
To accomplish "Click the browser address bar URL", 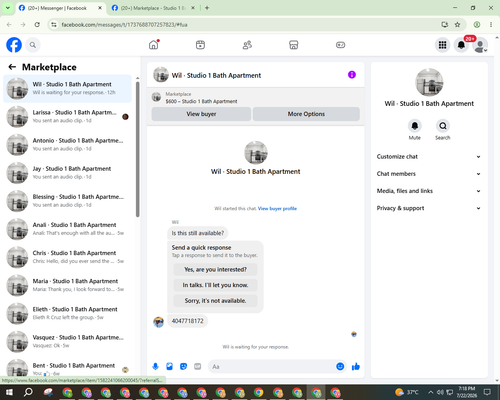I will tap(124, 25).
